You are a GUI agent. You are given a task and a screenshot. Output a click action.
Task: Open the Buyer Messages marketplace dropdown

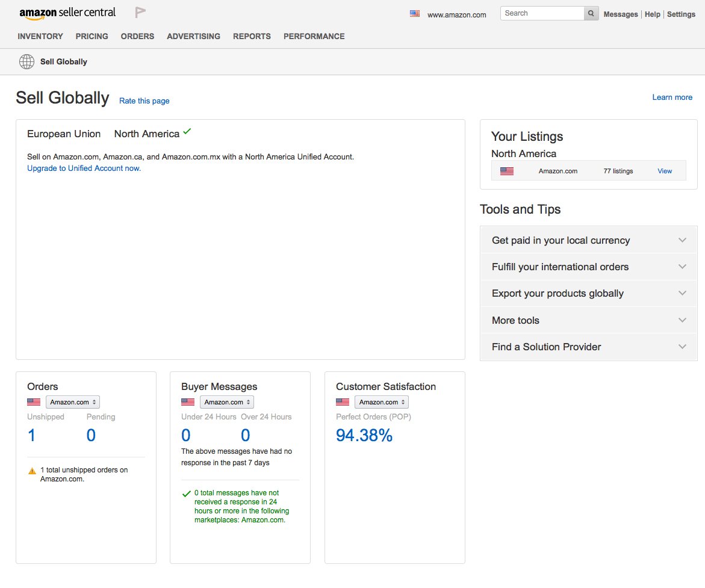(x=227, y=402)
